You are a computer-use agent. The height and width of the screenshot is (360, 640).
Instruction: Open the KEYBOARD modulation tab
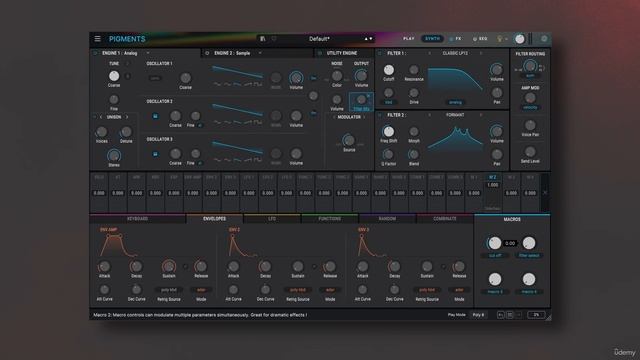click(x=138, y=219)
